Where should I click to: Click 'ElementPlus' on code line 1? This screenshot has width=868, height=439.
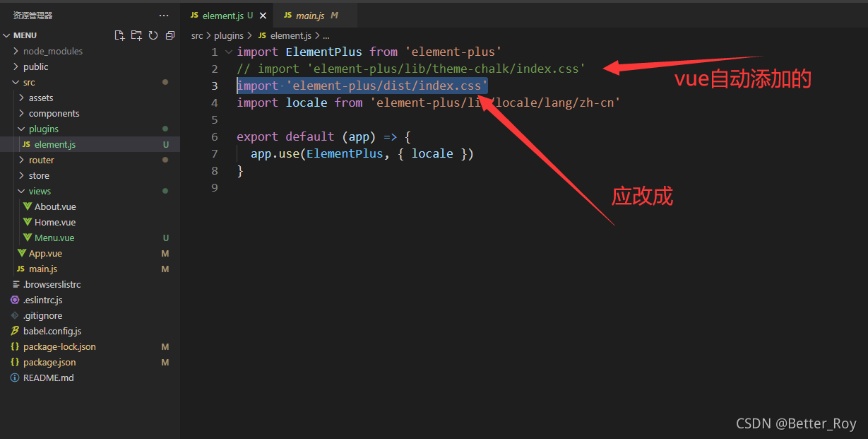tap(323, 52)
